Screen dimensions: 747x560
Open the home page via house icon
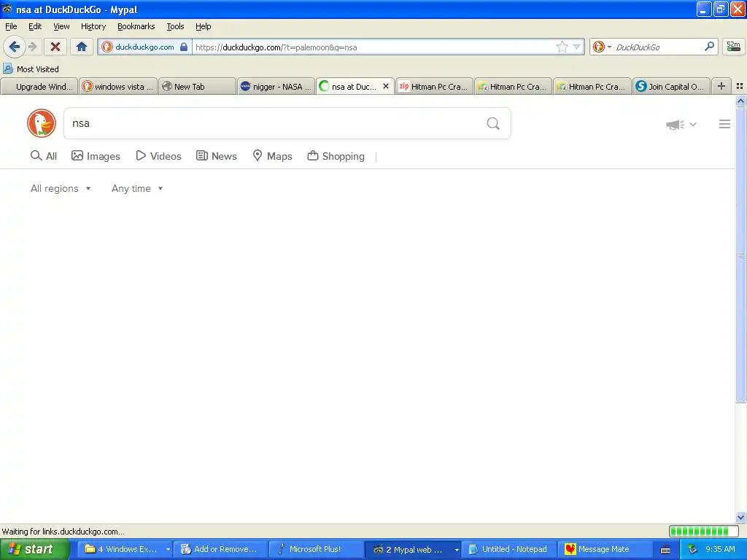(82, 47)
